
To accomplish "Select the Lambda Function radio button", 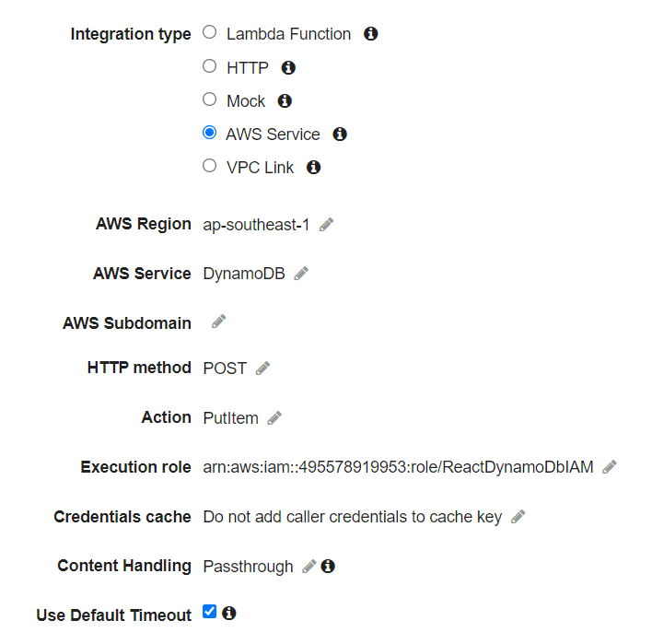I will coord(210,32).
